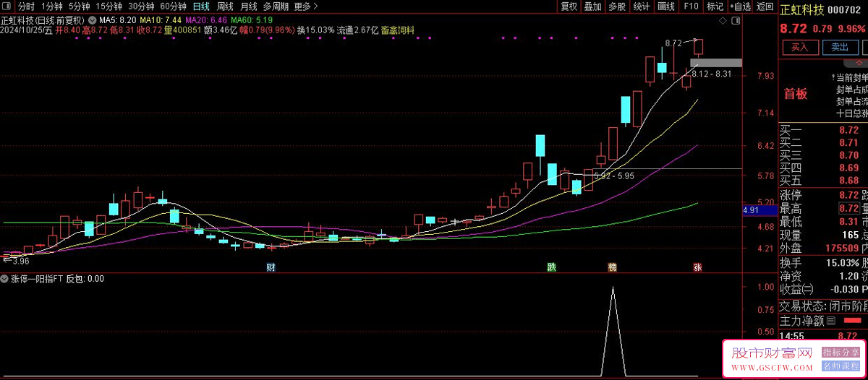The height and width of the screenshot is (380, 868).
Task: Click the 涨 marker on the timeline
Action: [698, 267]
